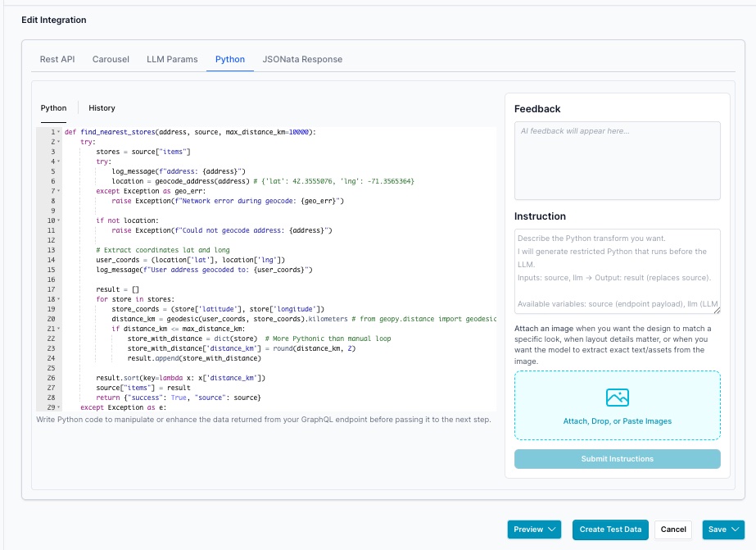Collapse the 'if not location' block
Screen dimensions: 756x550
59,220
